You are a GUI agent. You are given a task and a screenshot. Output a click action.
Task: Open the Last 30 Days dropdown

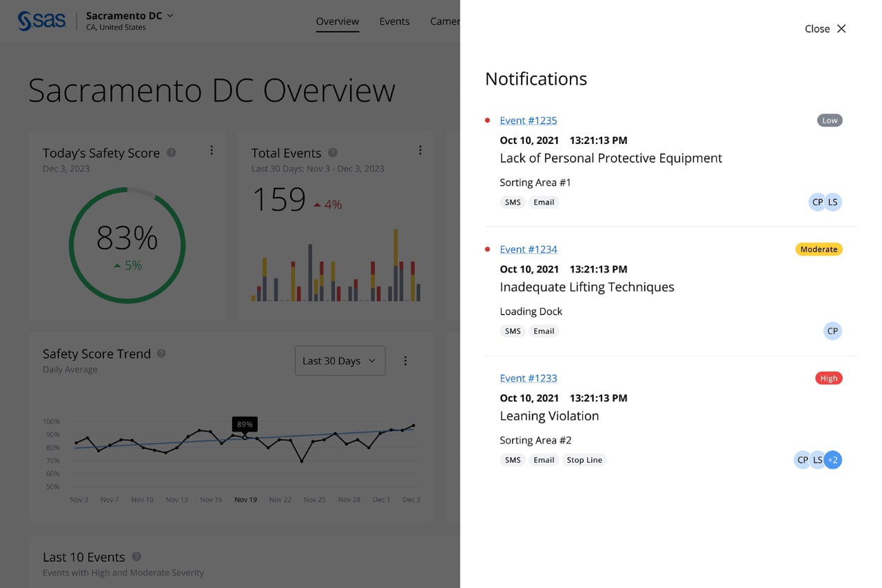pyautogui.click(x=340, y=361)
